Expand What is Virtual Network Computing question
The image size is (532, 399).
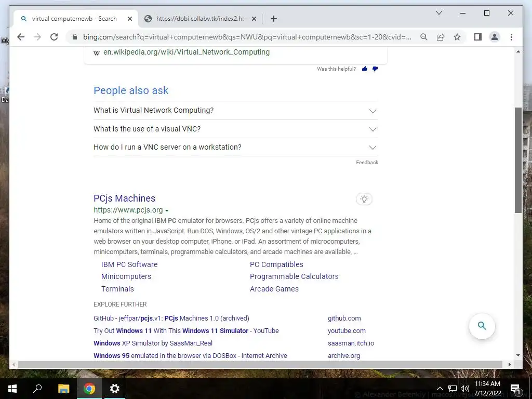pyautogui.click(x=235, y=110)
